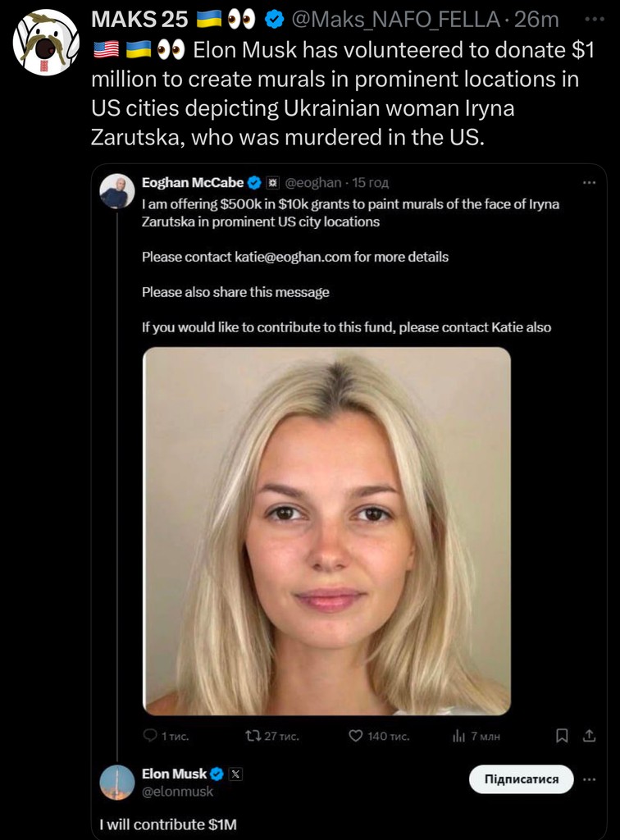The width and height of the screenshot is (620, 840).
Task: Open more options on MAKS 25 post
Action: coord(595,20)
